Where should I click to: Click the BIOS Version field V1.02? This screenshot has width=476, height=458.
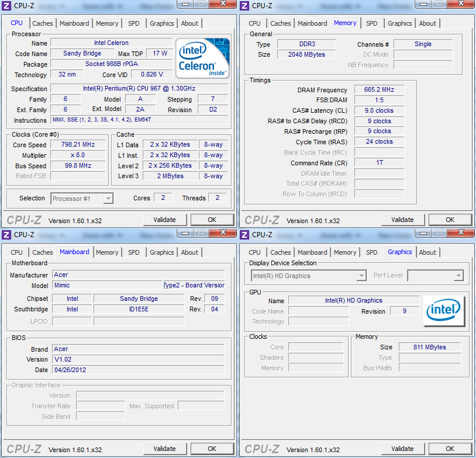pos(139,359)
